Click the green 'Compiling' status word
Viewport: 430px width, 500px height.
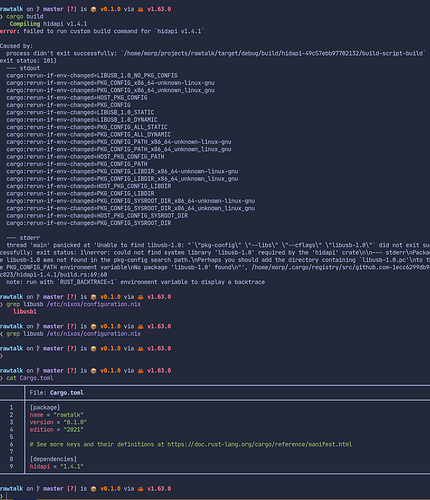(25, 24)
